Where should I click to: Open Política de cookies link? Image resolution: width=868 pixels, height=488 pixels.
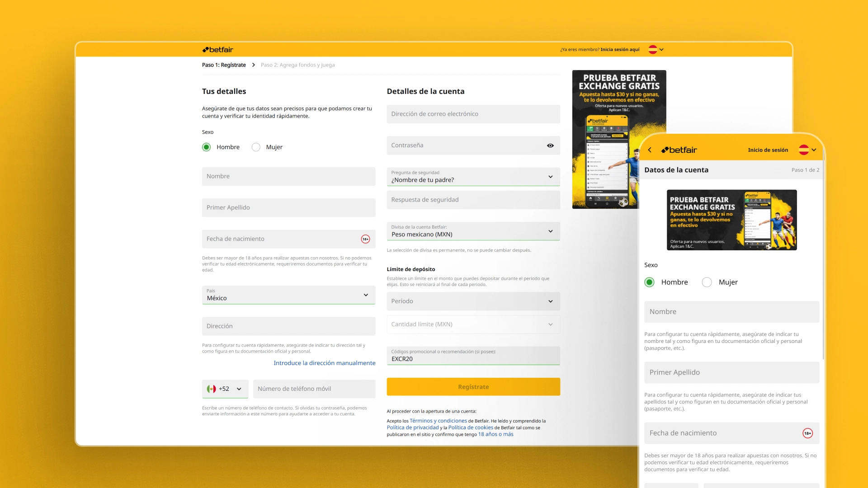471,427
